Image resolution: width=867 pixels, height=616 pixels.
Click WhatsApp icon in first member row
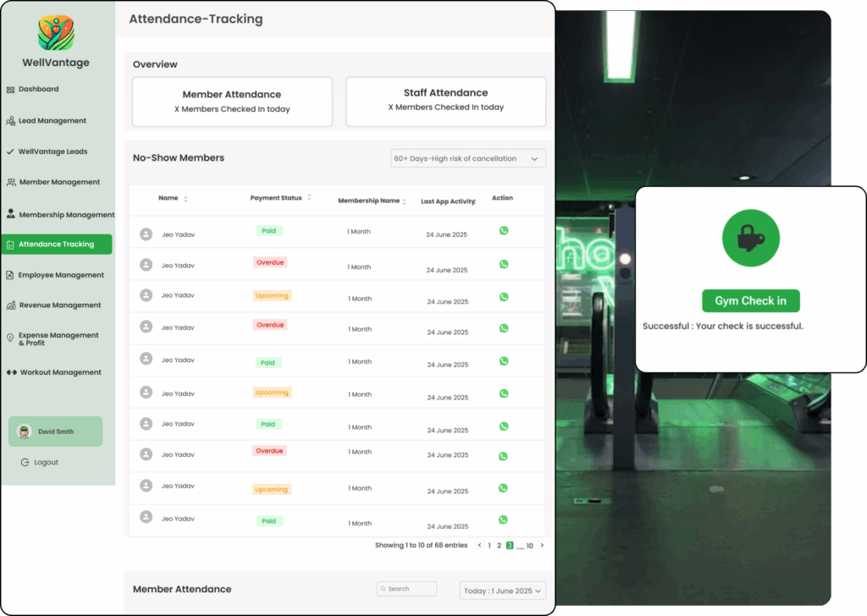pos(504,230)
